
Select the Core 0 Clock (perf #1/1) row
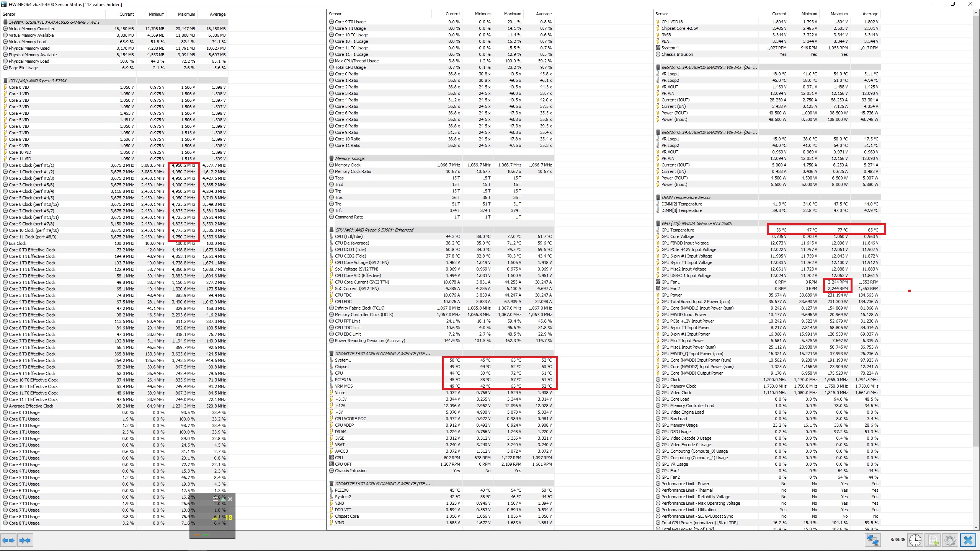click(31, 165)
